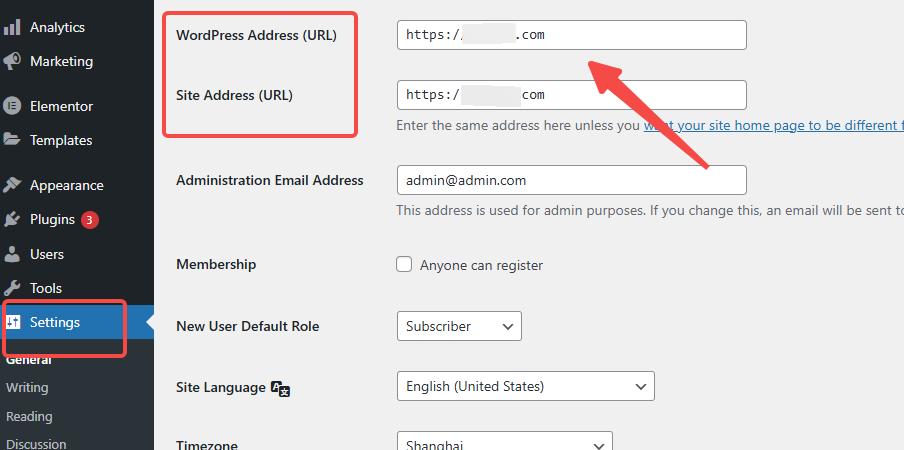Click the Administration Email Address field
This screenshot has width=904, height=450.
571,180
